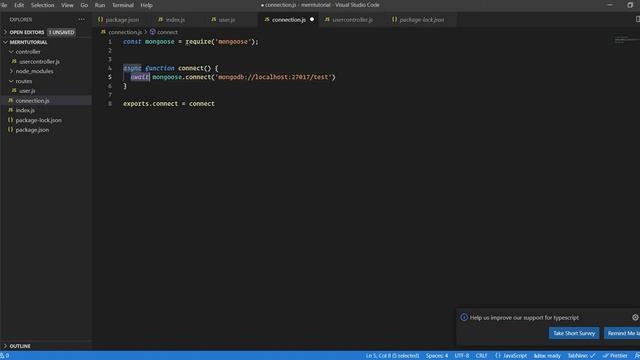
Task: Click the TabNine status item
Action: point(581,356)
